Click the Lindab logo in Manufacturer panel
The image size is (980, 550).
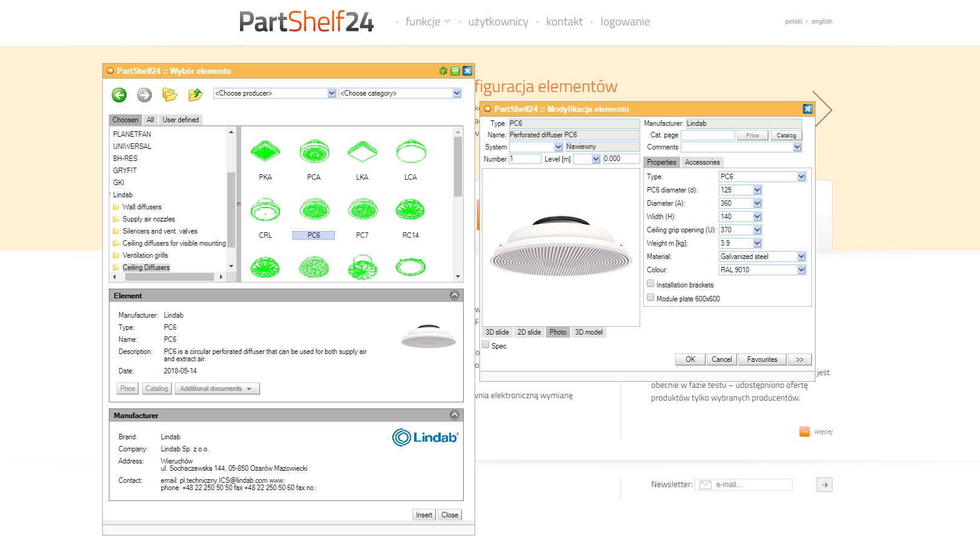pyautogui.click(x=425, y=437)
